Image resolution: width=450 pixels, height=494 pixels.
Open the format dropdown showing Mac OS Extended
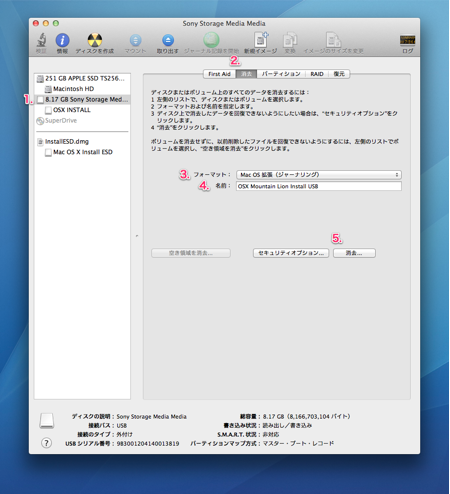coord(319,175)
